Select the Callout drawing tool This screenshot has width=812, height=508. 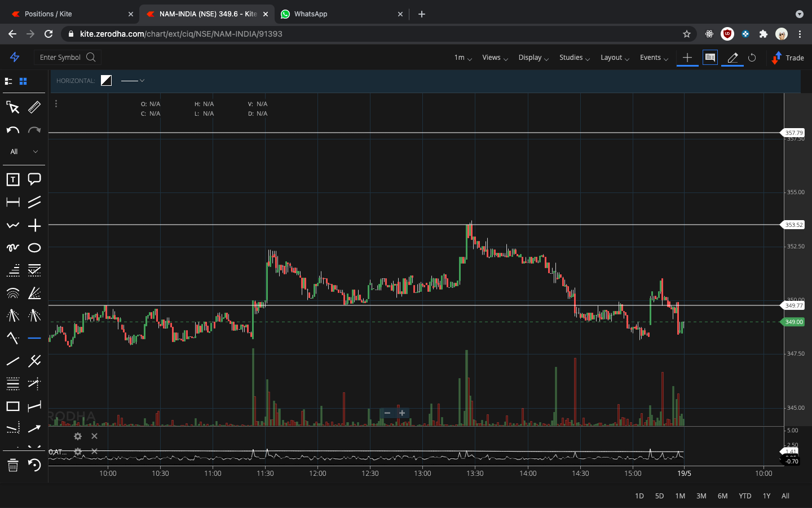35,179
